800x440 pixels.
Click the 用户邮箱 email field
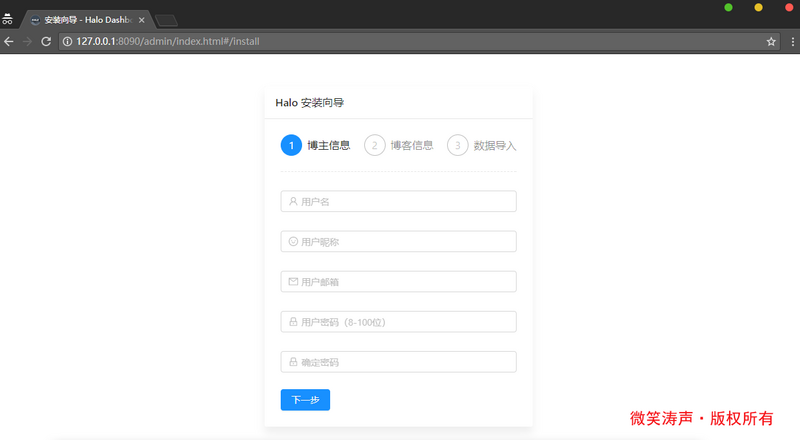[x=398, y=282]
